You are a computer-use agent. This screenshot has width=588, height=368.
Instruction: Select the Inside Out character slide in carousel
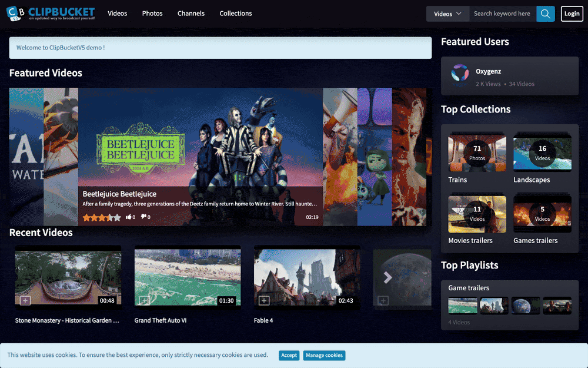coord(374,157)
